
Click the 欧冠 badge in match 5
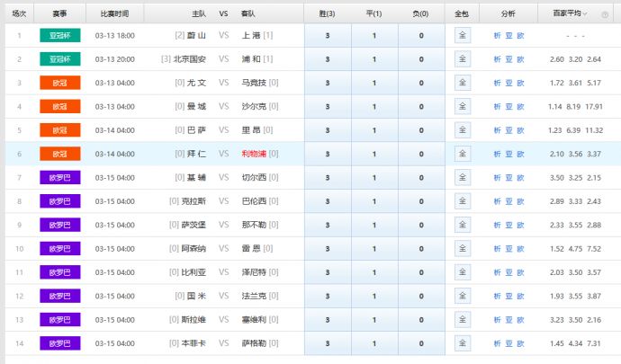click(x=60, y=129)
